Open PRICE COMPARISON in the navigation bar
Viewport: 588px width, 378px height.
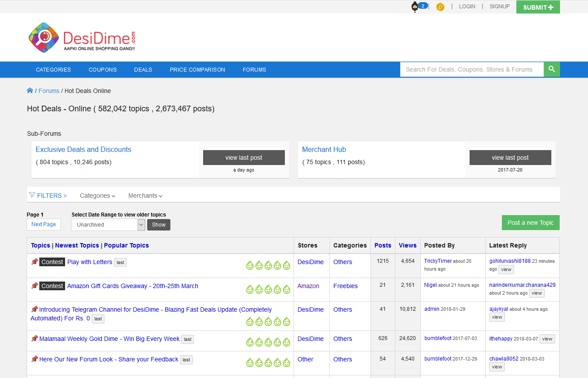(197, 69)
